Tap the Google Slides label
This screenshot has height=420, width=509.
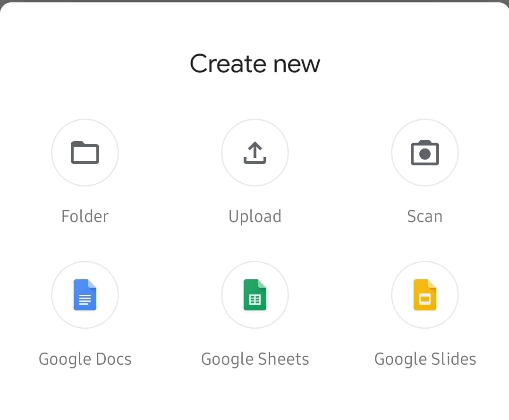pos(424,359)
